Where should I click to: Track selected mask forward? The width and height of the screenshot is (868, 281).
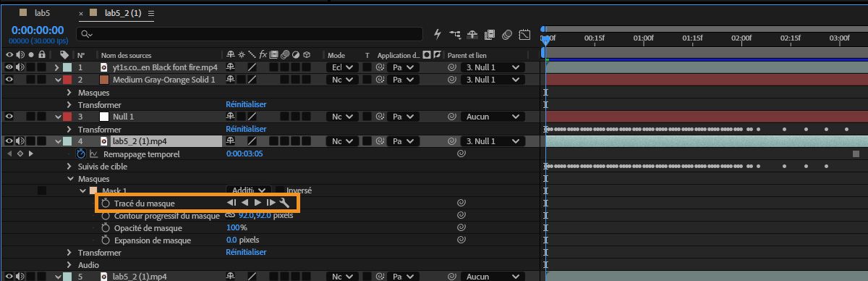(258, 203)
